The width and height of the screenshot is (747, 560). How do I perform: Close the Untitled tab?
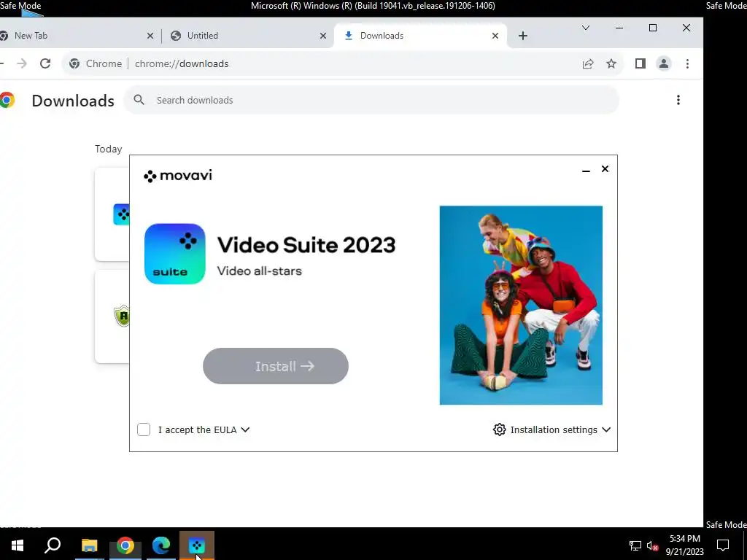pos(323,36)
